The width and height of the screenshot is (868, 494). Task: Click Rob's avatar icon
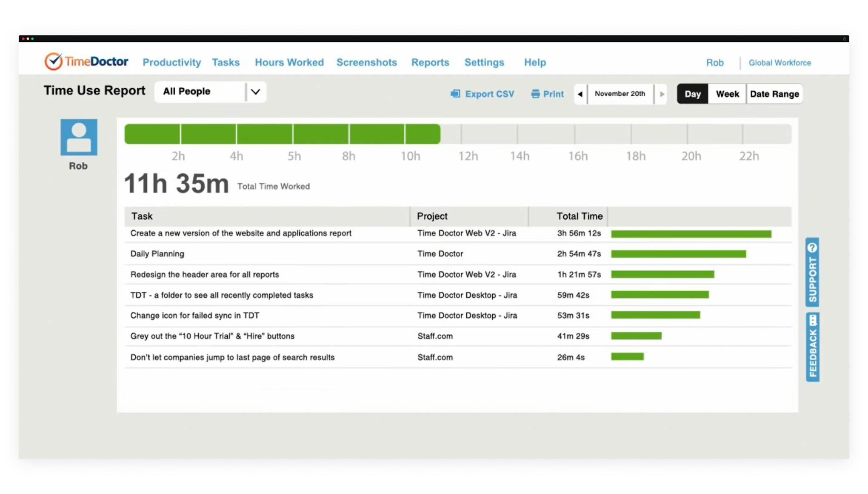(x=79, y=137)
